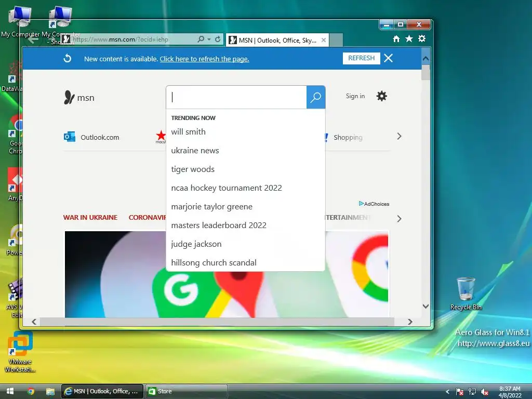Click address bar search magnifier icon
The width and height of the screenshot is (532, 399).
(x=201, y=39)
